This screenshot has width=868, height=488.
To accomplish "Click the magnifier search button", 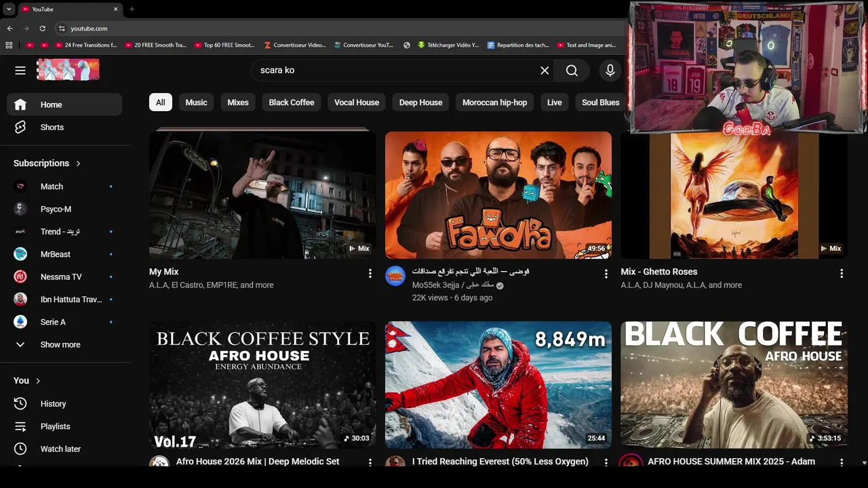I will 572,70.
